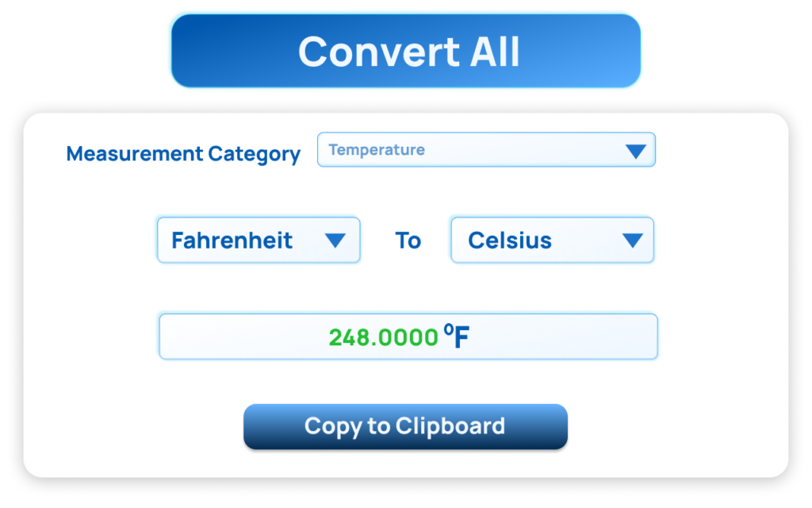The width and height of the screenshot is (812, 508).
Task: Click the Celsius text label
Action: [x=510, y=241]
